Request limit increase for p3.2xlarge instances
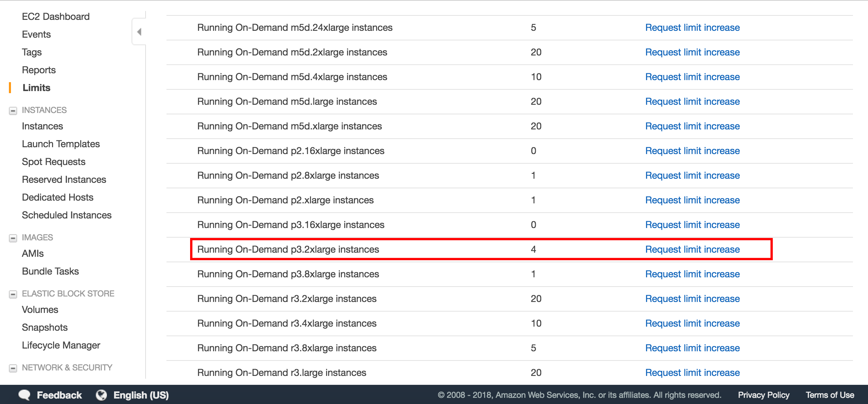This screenshot has width=868, height=404. click(692, 249)
